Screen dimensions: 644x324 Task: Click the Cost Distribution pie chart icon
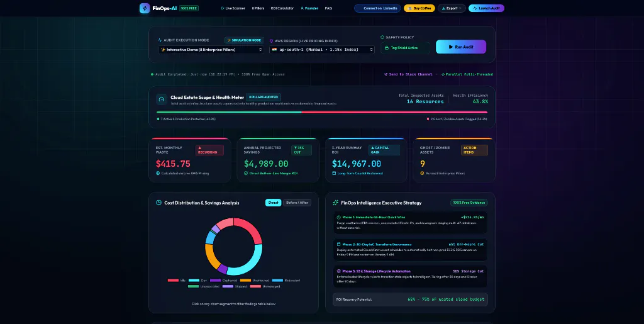[158, 203]
